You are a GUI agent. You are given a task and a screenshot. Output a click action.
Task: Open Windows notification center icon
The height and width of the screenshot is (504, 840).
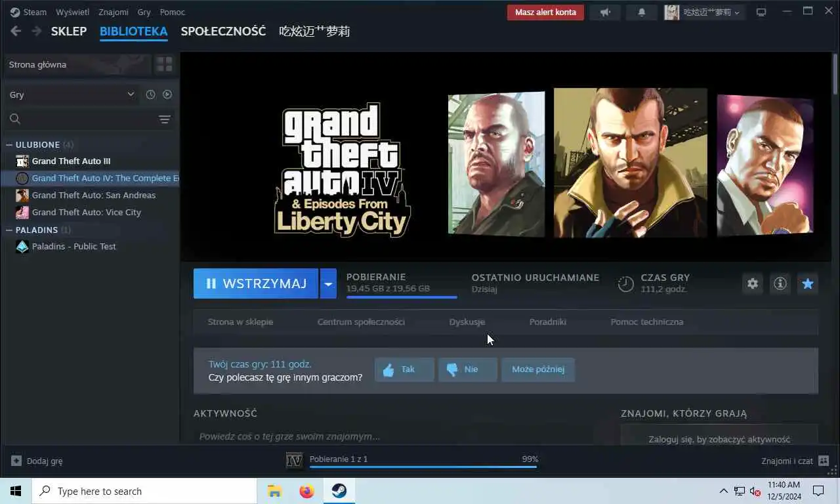point(818,491)
